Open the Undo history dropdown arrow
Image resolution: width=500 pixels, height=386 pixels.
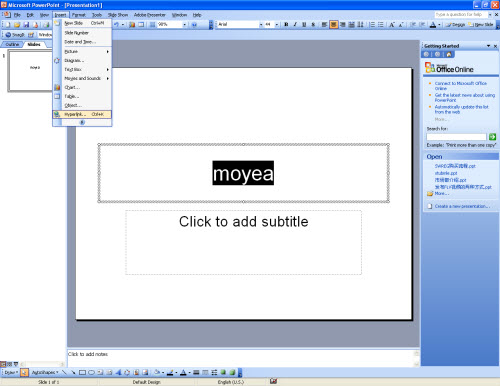123,24
